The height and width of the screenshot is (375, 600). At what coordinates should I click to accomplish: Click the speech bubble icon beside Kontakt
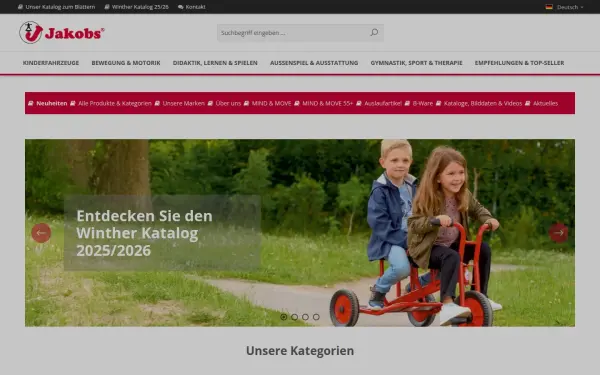(x=181, y=7)
